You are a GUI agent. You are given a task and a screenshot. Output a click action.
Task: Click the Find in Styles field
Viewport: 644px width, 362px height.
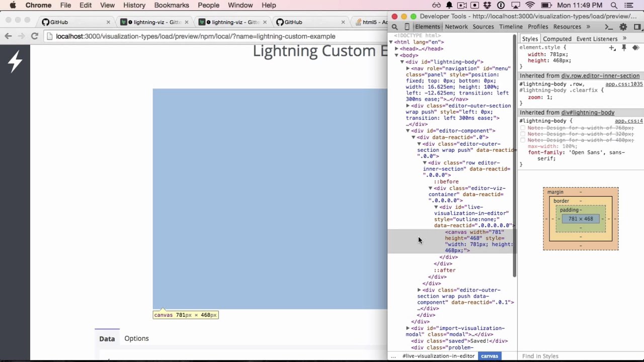pyautogui.click(x=580, y=356)
